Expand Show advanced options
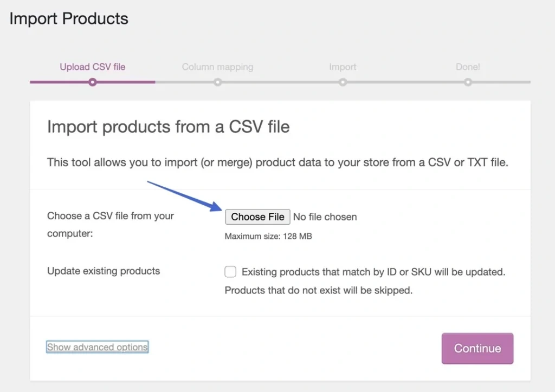Image resolution: width=555 pixels, height=392 pixels. (98, 347)
